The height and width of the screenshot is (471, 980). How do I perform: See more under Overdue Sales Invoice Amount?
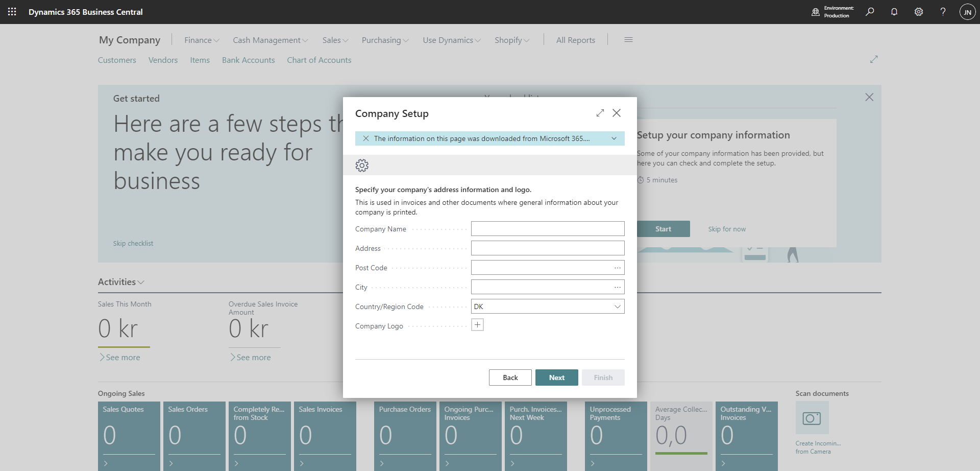click(251, 358)
